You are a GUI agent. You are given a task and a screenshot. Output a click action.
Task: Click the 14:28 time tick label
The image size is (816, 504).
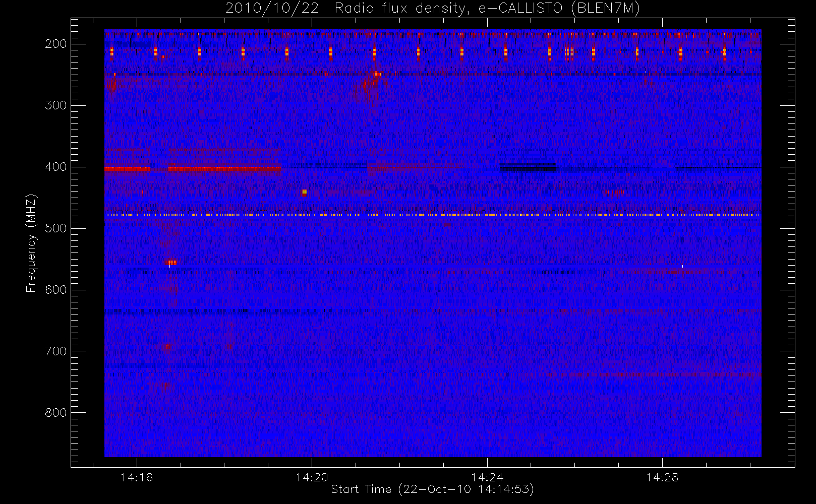click(x=662, y=477)
